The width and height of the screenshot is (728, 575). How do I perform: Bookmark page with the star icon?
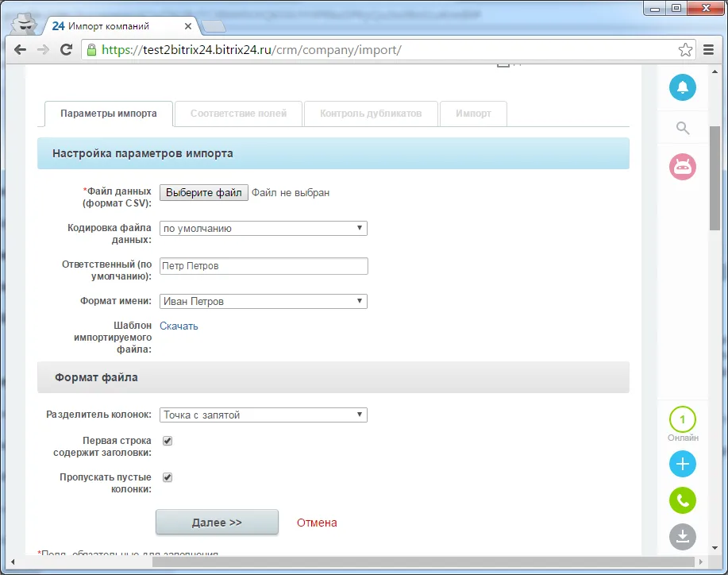coord(685,50)
